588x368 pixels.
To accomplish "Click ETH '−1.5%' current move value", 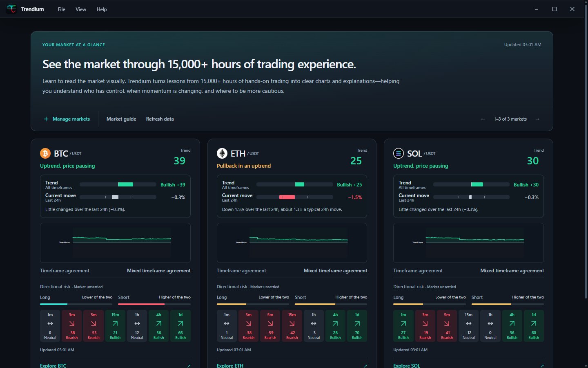I will point(355,197).
